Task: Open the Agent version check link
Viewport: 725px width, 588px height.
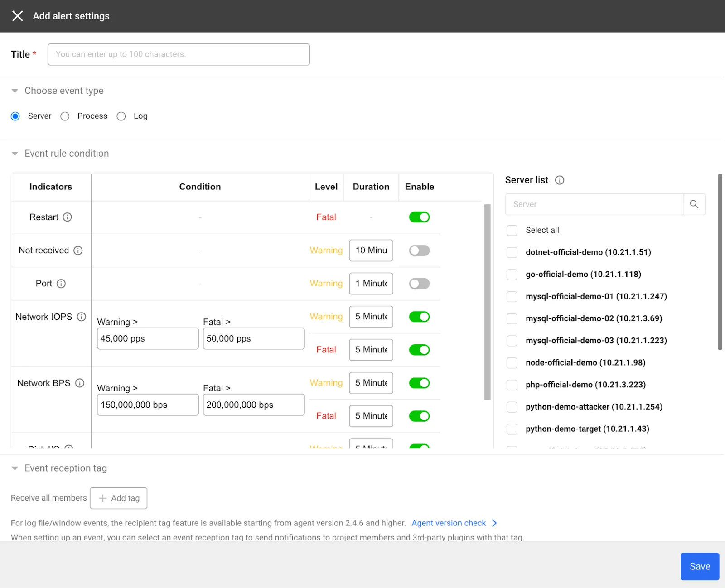Action: point(449,523)
